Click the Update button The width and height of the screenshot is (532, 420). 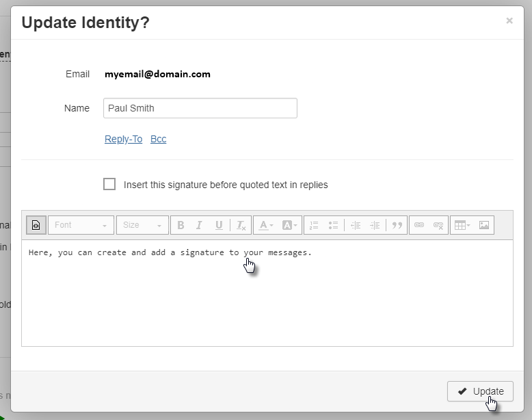click(x=480, y=391)
